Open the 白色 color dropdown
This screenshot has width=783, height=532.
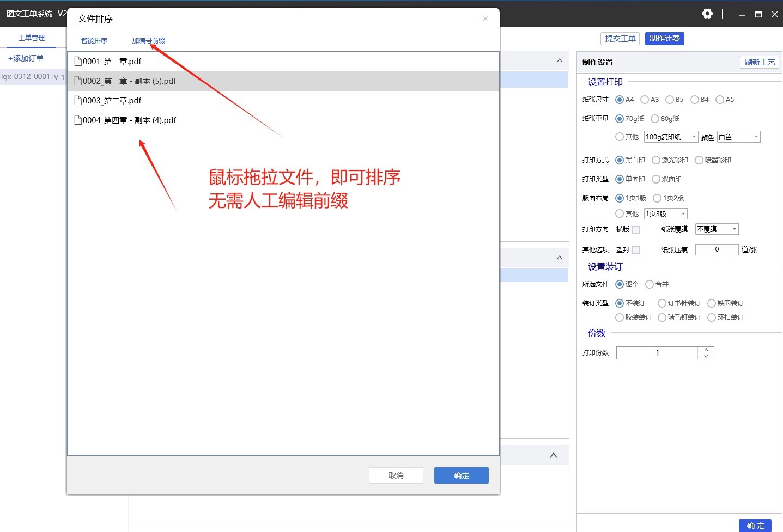739,137
